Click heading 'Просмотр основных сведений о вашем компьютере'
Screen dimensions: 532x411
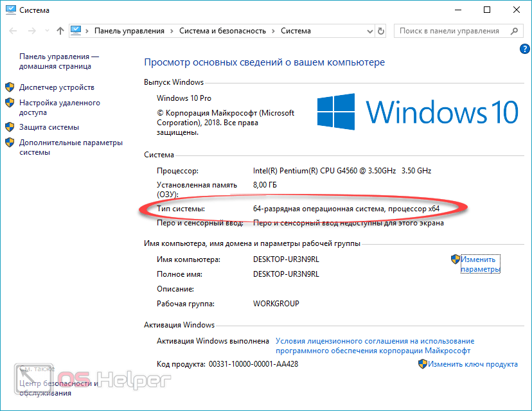264,62
